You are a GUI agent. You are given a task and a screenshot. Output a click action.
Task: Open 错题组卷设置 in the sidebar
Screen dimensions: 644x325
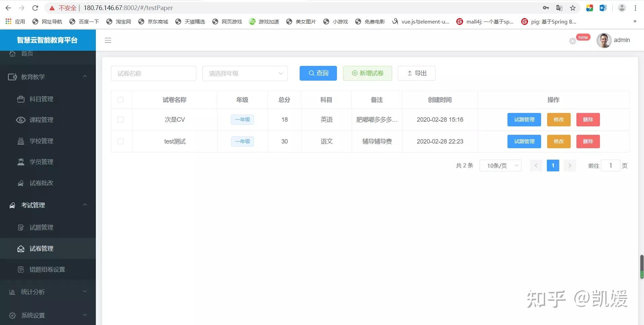pyautogui.click(x=47, y=269)
